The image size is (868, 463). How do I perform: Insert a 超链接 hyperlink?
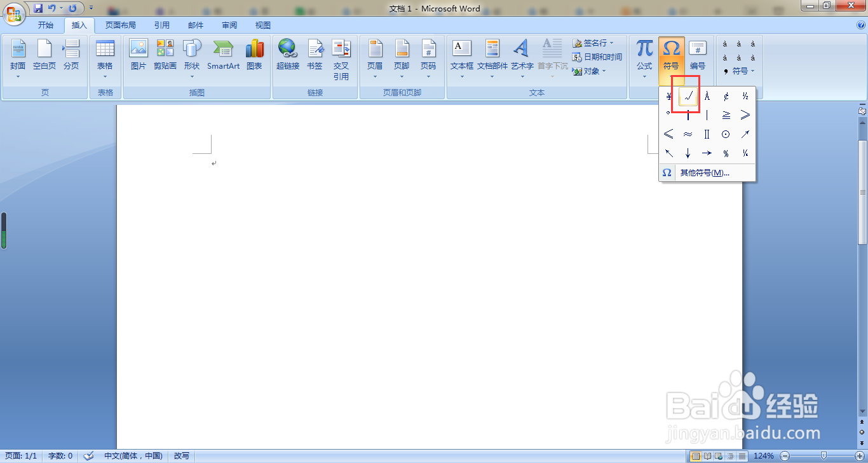(288, 55)
